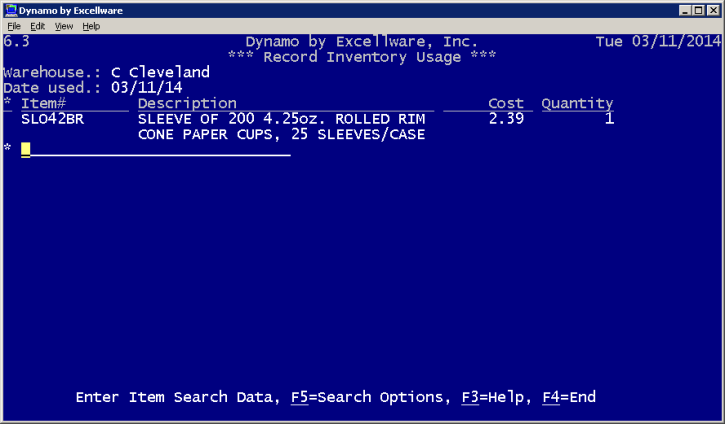This screenshot has width=725, height=424.
Task: Click the date used value 03/11/14
Action: click(x=147, y=88)
